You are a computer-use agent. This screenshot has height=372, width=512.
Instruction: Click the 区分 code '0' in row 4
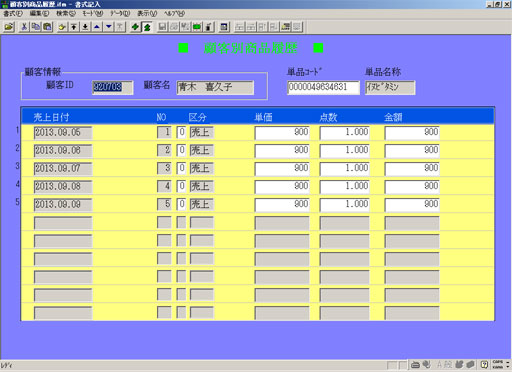click(181, 186)
